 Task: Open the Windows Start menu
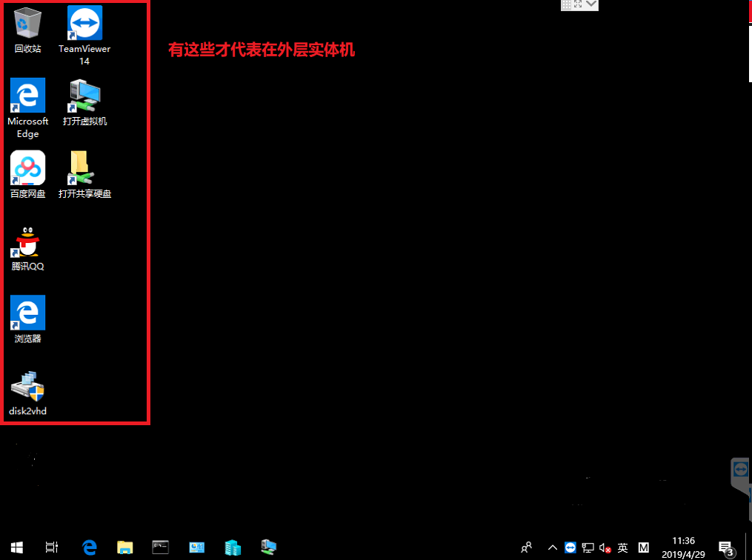click(x=17, y=547)
